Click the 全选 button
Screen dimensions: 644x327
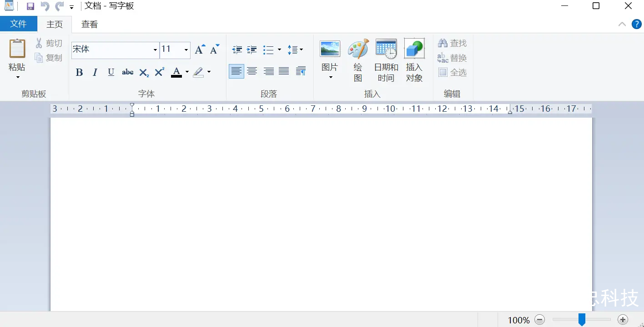[453, 72]
